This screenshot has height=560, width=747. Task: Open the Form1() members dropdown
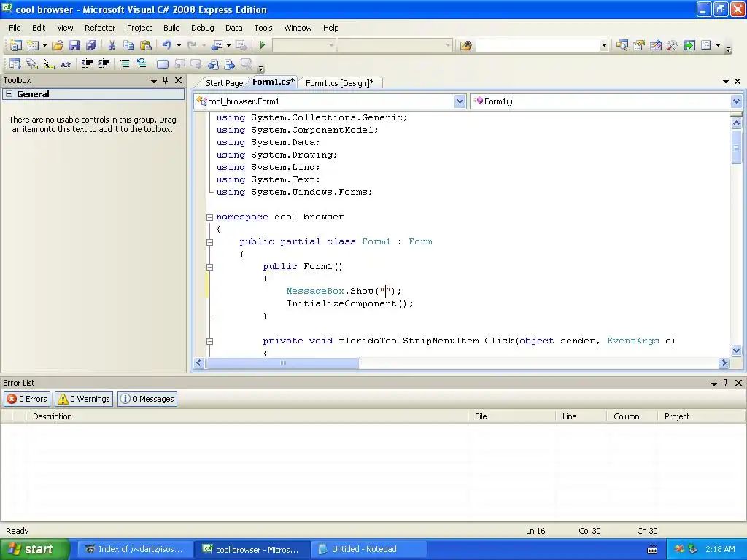point(736,101)
